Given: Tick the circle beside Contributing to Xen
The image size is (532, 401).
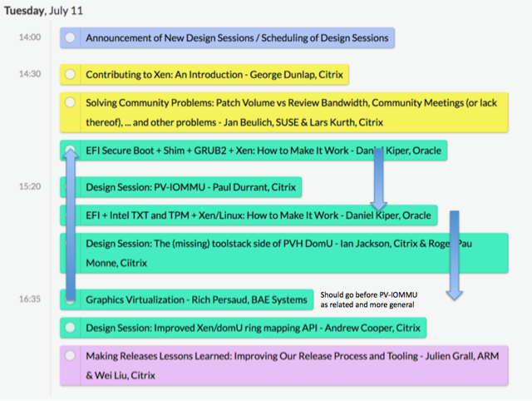Looking at the screenshot, I should pyautogui.click(x=71, y=75).
